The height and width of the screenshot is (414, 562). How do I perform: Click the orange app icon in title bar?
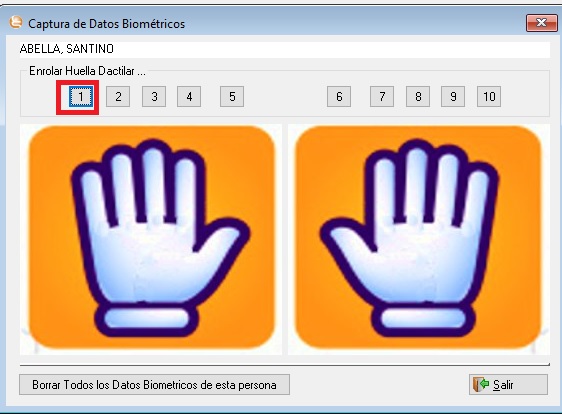pos(15,23)
